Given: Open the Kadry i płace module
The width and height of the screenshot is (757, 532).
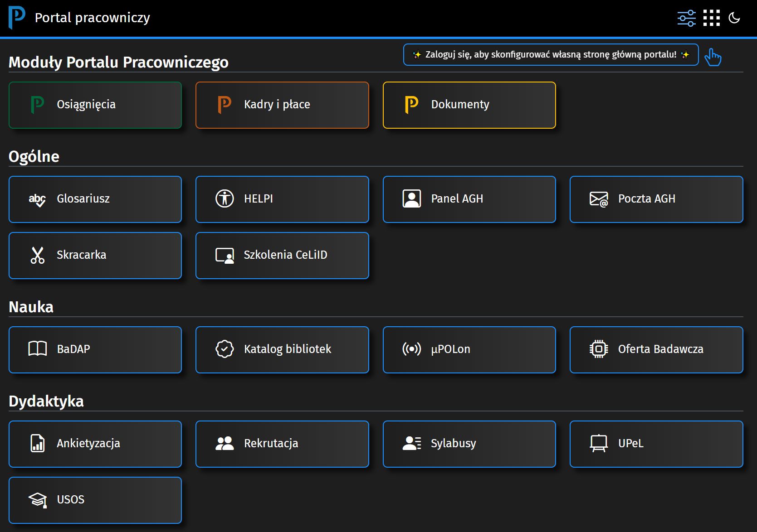Looking at the screenshot, I should point(282,105).
